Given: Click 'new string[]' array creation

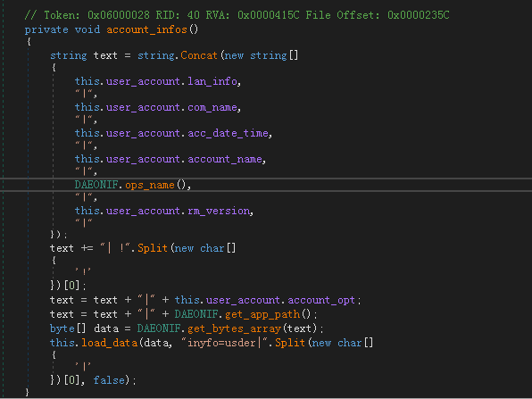Looking at the screenshot, I should 261,55.
